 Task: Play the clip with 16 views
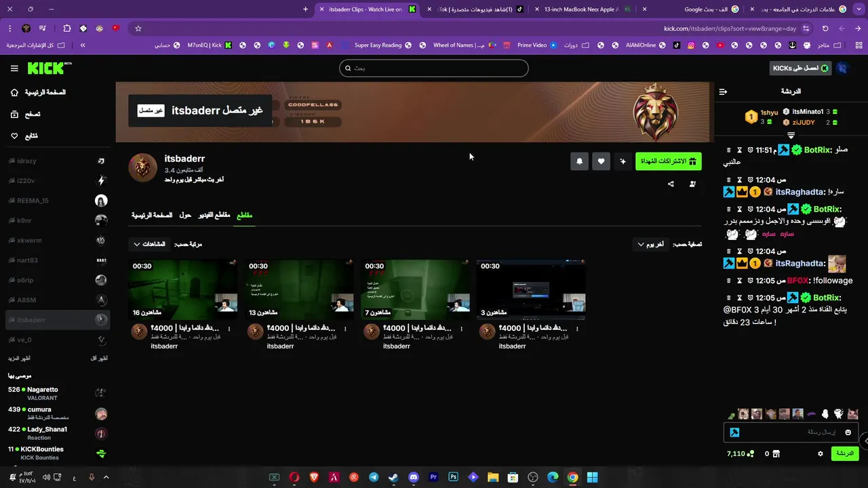183,289
